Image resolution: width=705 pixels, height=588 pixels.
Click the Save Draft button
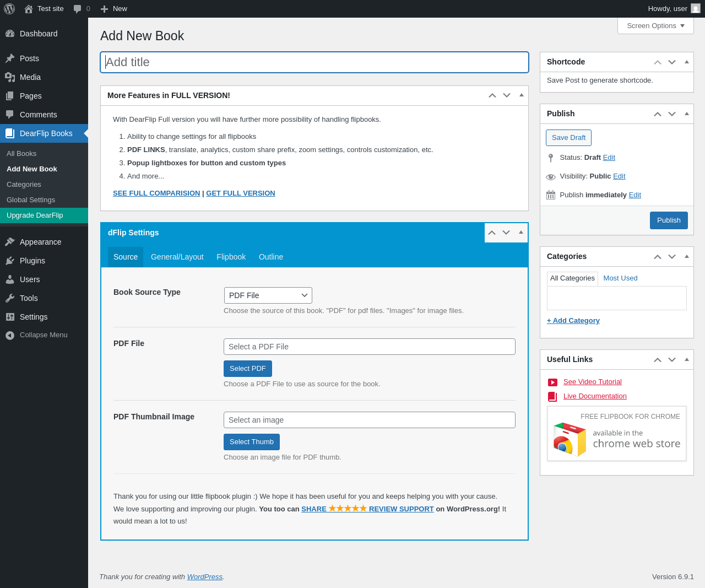click(x=569, y=138)
